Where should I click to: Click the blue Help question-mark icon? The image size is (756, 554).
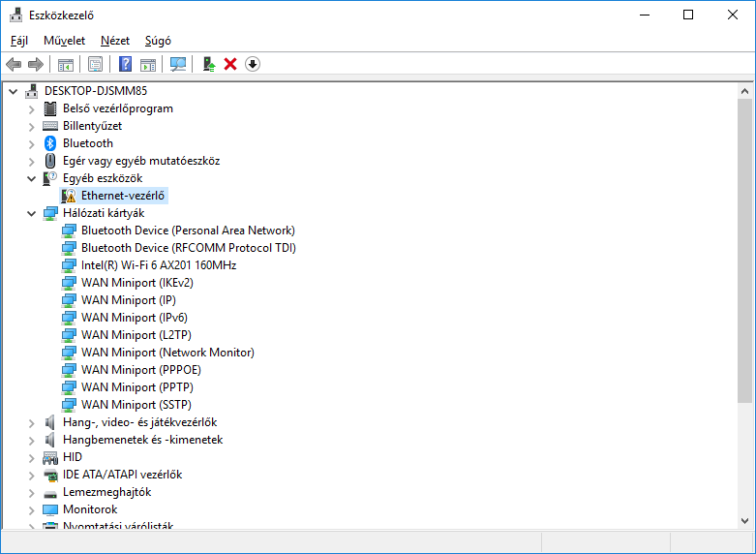126,64
